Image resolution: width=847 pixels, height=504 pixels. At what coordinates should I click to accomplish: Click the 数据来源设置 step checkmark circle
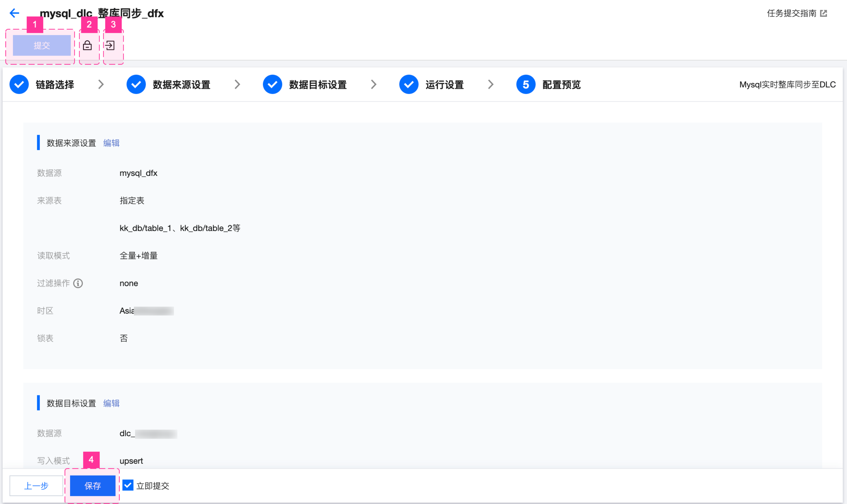click(136, 85)
